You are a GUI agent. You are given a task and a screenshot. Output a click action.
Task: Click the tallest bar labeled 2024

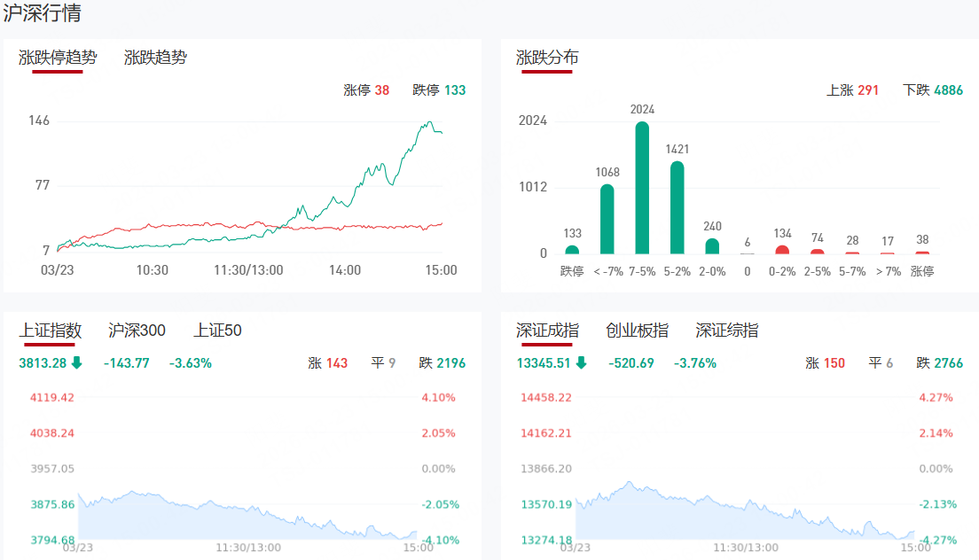[x=642, y=188]
